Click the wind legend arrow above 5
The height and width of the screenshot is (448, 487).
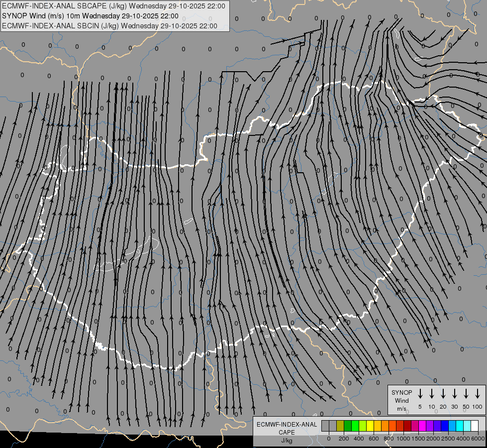click(x=420, y=394)
